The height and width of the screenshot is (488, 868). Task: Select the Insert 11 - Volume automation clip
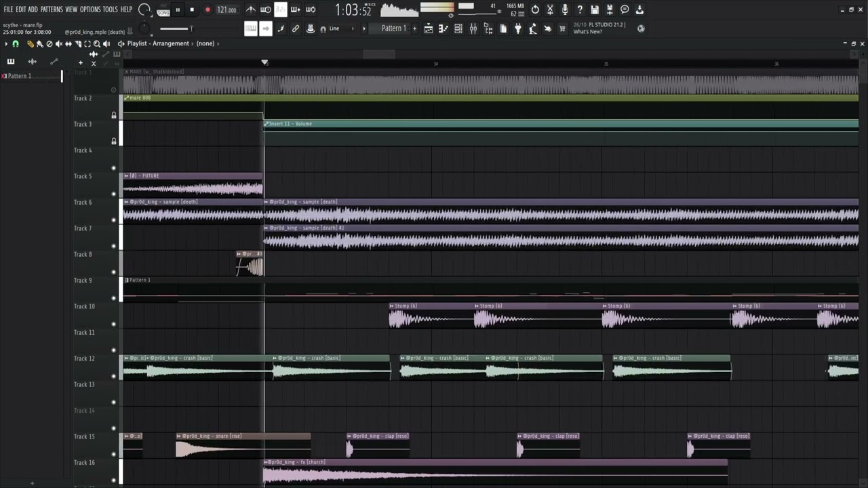pyautogui.click(x=561, y=132)
